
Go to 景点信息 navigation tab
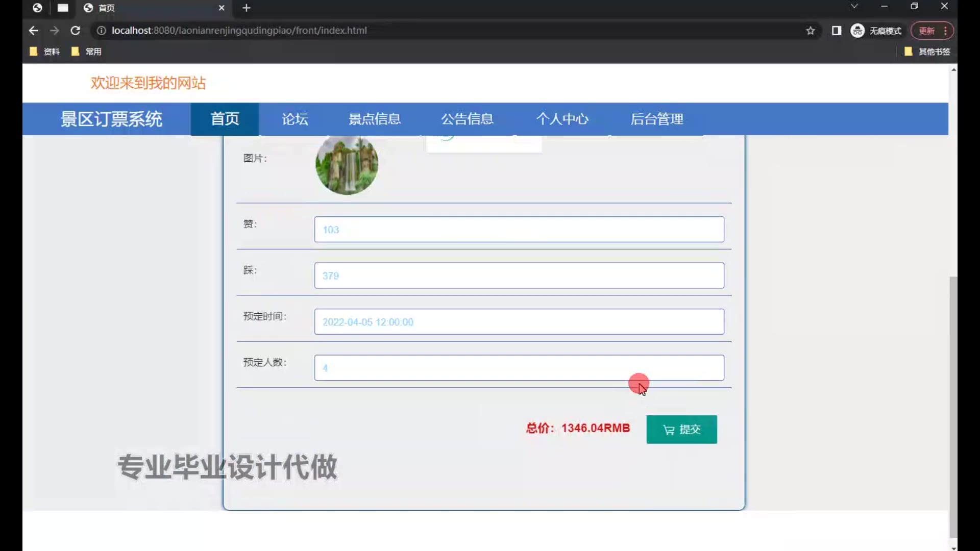coord(374,119)
